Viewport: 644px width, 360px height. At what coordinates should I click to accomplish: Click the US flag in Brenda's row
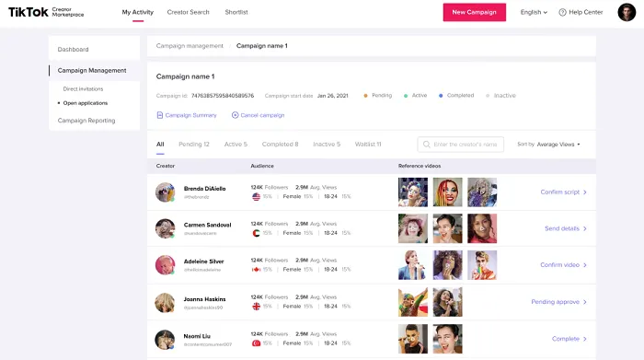256,196
